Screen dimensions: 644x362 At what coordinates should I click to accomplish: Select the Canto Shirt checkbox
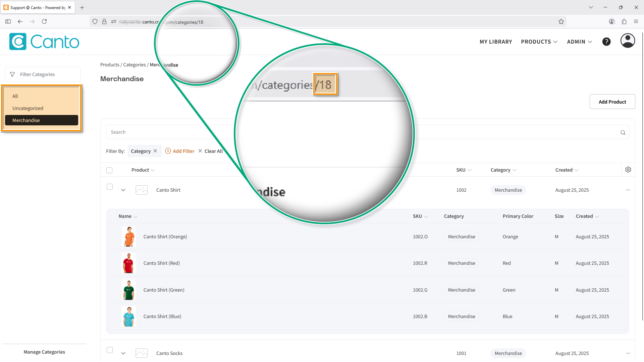point(110,187)
